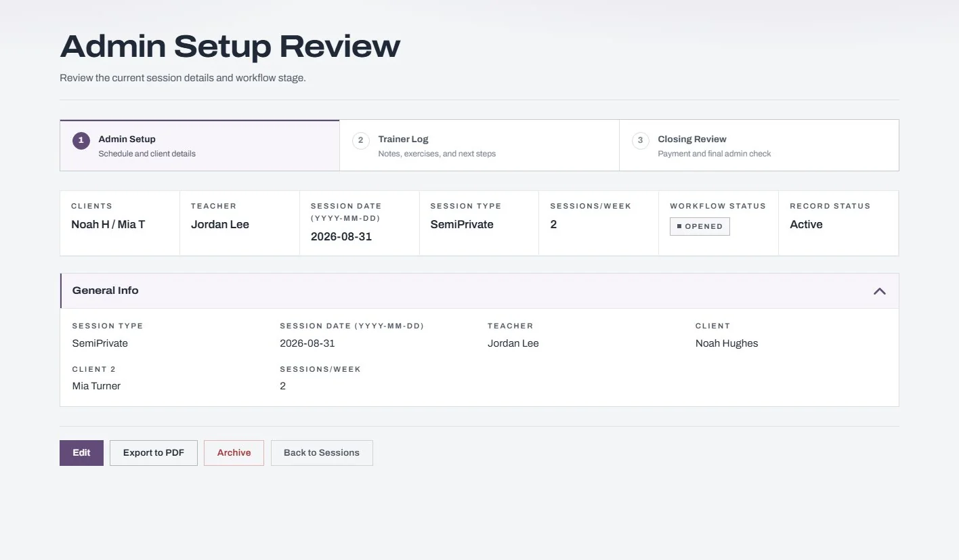This screenshot has width=959, height=560.
Task: Click client name Noah Hughes
Action: coord(727,343)
